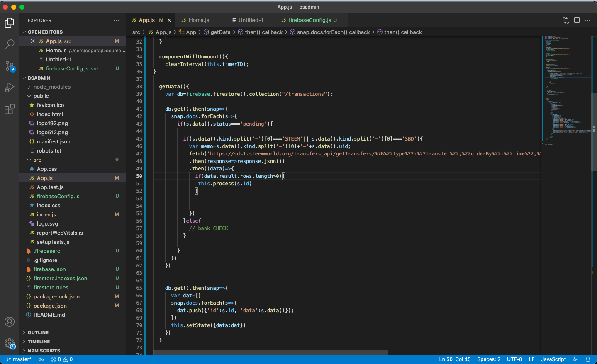Open editor more actions ellipsis menu

click(x=587, y=20)
